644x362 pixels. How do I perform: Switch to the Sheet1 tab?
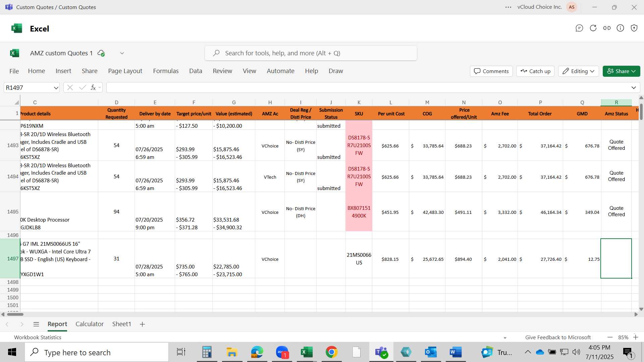(x=121, y=324)
